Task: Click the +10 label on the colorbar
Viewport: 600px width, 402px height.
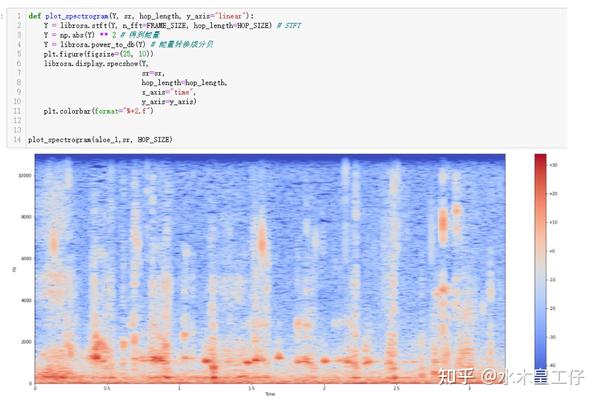Action: 553,222
